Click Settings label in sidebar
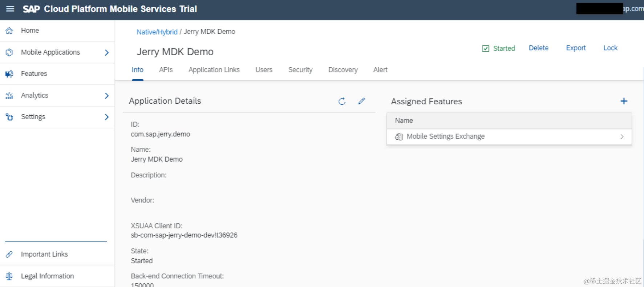 [x=33, y=117]
